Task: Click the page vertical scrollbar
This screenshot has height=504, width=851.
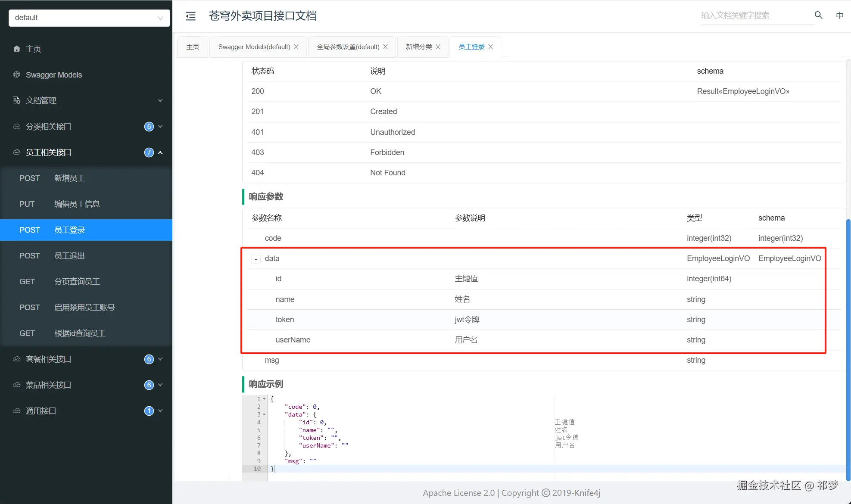Action: click(848, 345)
